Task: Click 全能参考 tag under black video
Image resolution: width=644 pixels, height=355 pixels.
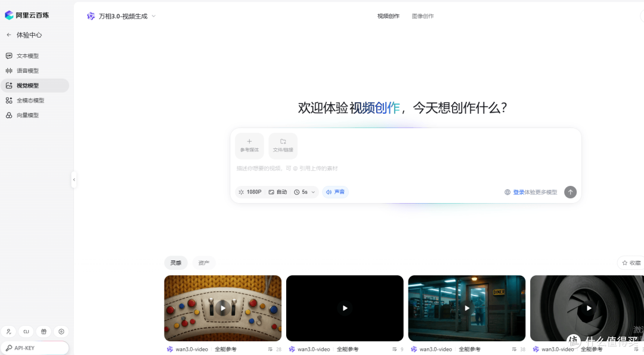Action: (x=348, y=349)
